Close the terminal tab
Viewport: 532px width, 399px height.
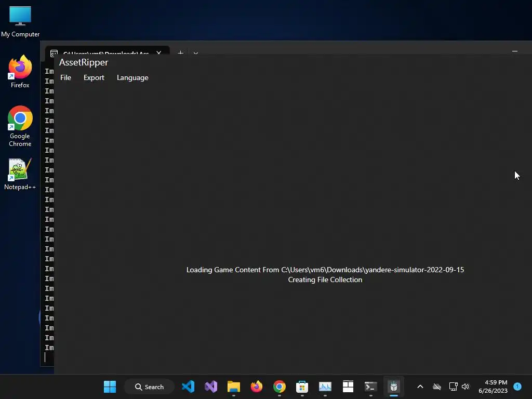(158, 52)
